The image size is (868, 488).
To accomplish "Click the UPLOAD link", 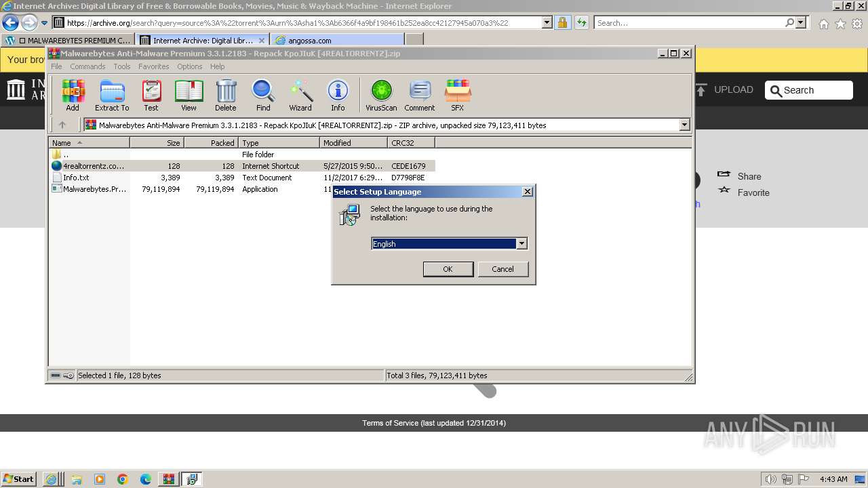I will 733,89.
